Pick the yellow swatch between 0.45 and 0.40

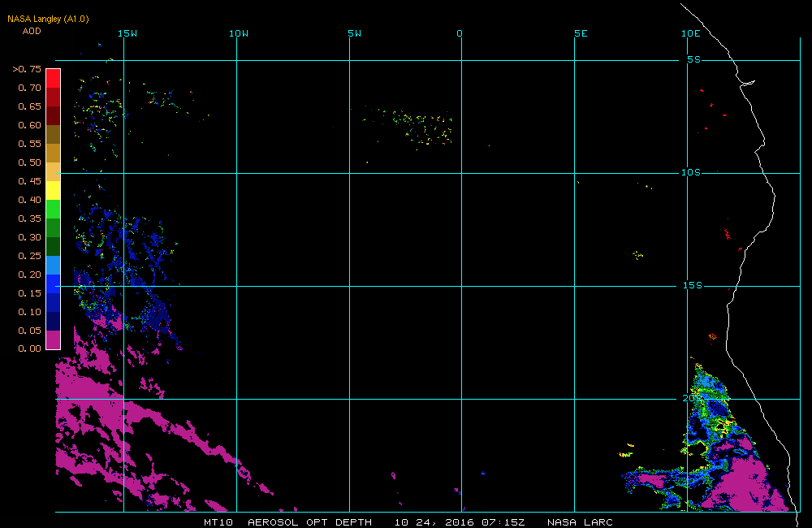click(x=54, y=190)
